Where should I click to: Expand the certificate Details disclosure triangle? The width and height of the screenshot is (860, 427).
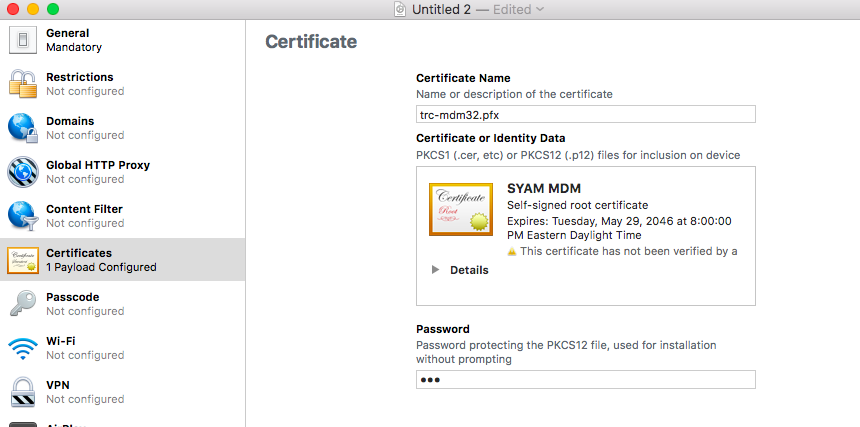pyautogui.click(x=435, y=270)
